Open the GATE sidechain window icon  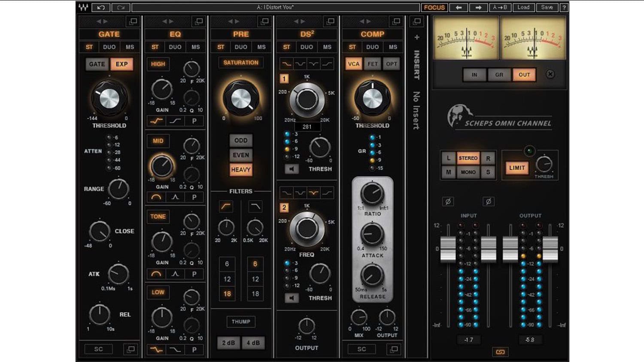pyautogui.click(x=131, y=349)
